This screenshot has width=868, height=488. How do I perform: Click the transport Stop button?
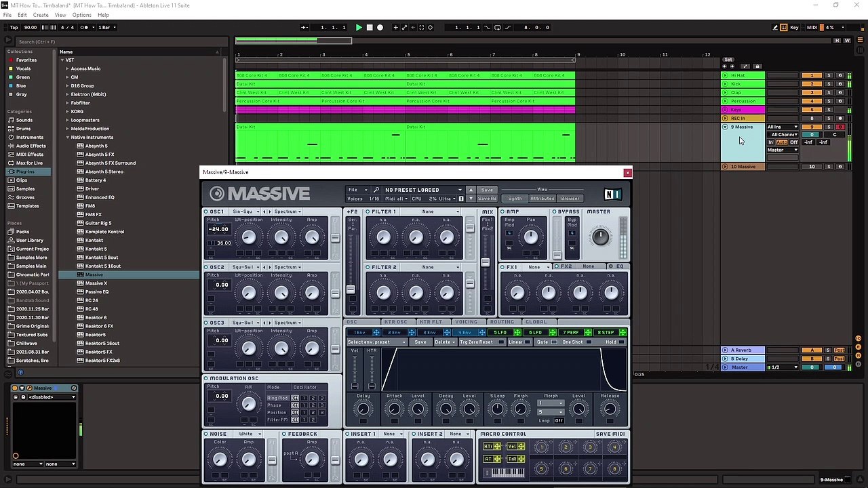click(370, 28)
